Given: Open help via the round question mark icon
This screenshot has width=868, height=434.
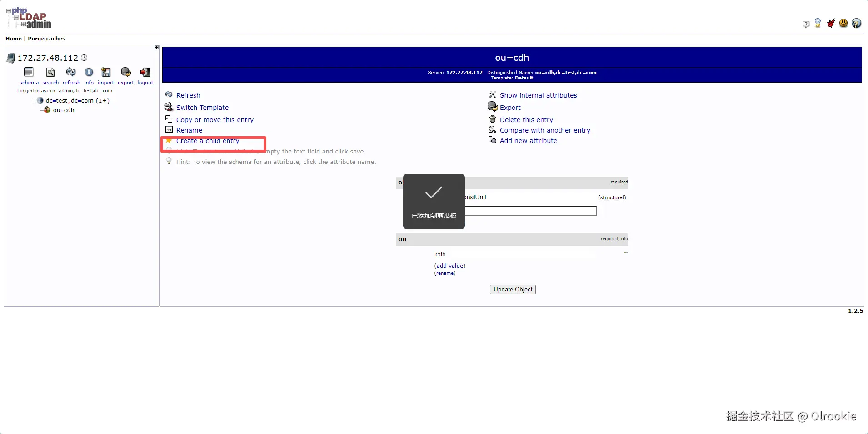Looking at the screenshot, I should (x=857, y=23).
